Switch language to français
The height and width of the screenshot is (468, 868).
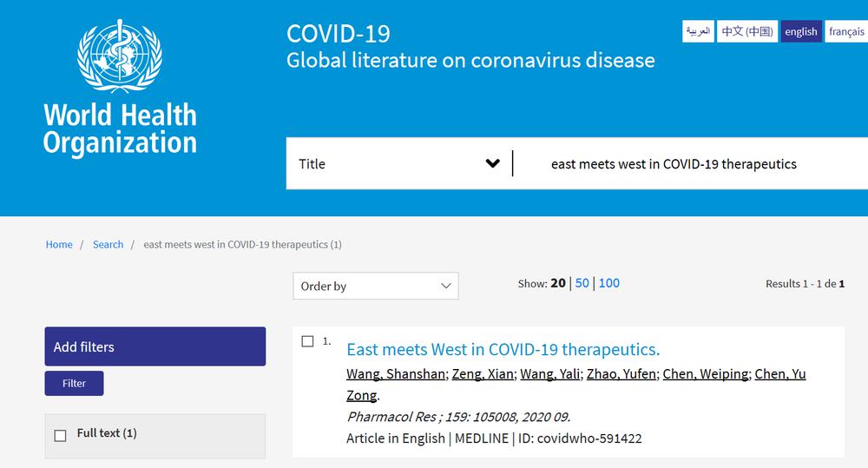pyautogui.click(x=846, y=31)
